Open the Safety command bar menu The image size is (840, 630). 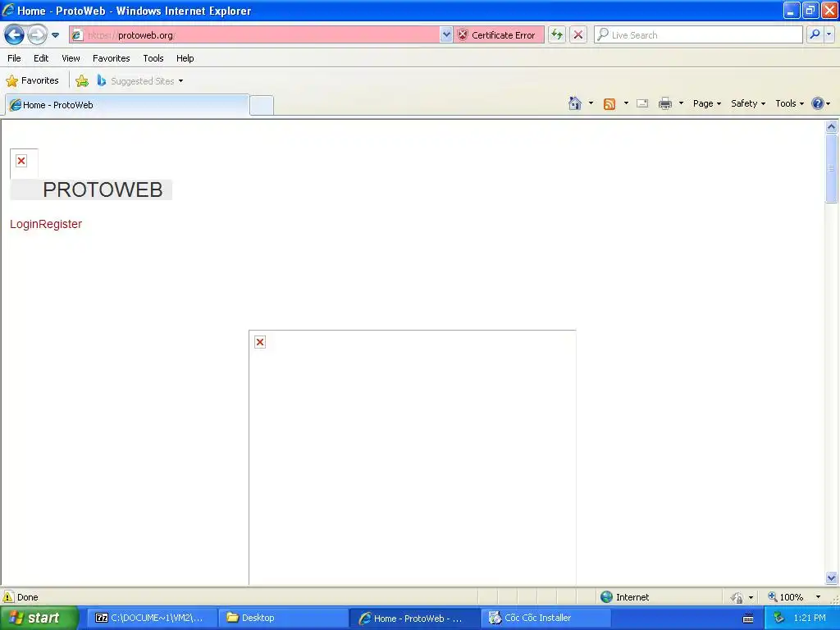(748, 103)
